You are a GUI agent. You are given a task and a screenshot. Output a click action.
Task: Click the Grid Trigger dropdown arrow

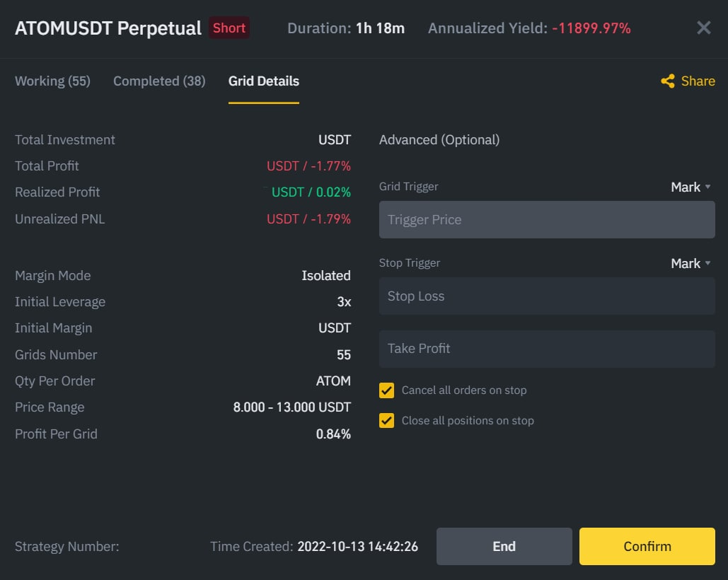pyautogui.click(x=707, y=187)
